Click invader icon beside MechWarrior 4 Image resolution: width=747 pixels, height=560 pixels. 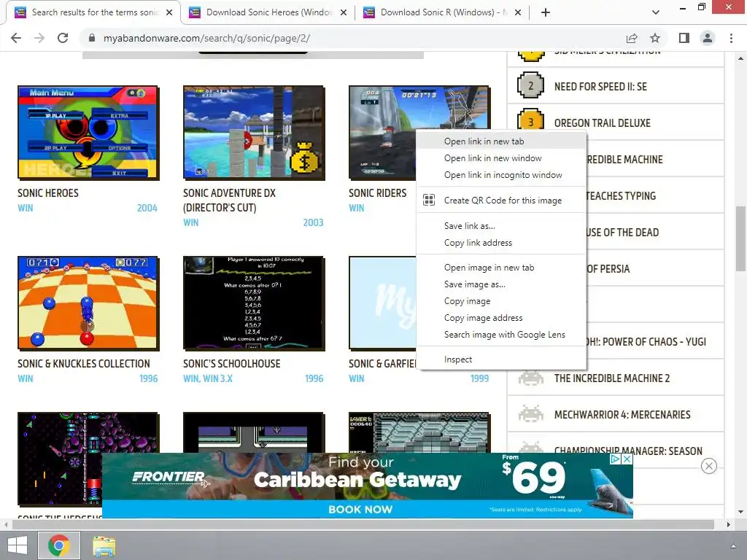(x=531, y=413)
